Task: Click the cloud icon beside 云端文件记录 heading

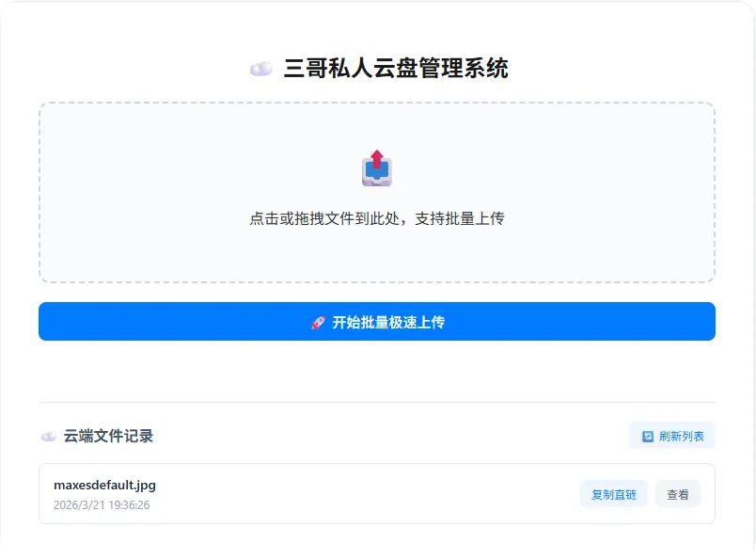Action: (48, 436)
